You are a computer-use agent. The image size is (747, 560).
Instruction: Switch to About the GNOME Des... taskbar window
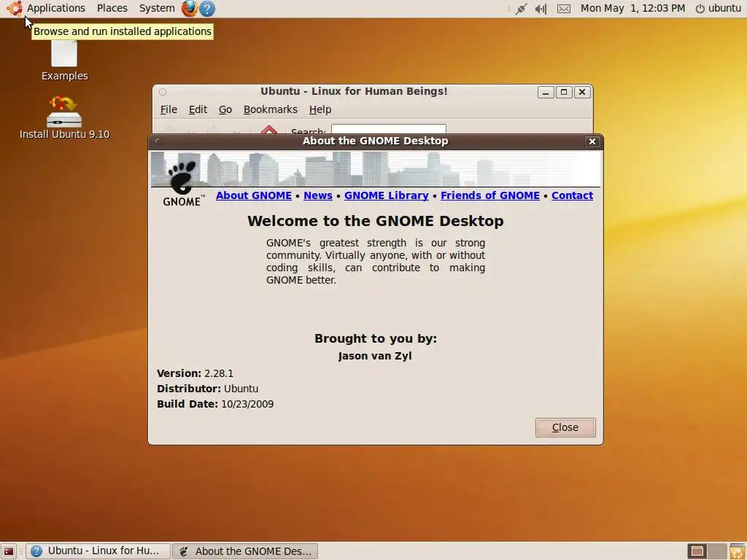pyautogui.click(x=245, y=551)
